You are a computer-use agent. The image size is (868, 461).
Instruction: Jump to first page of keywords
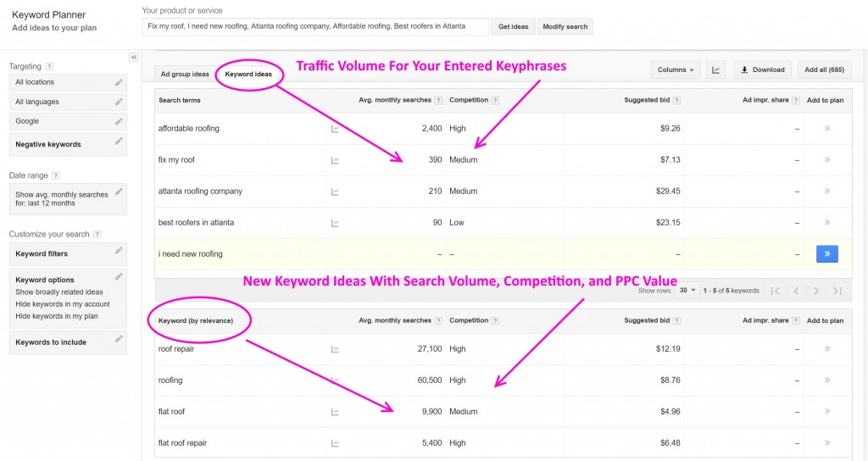(775, 292)
